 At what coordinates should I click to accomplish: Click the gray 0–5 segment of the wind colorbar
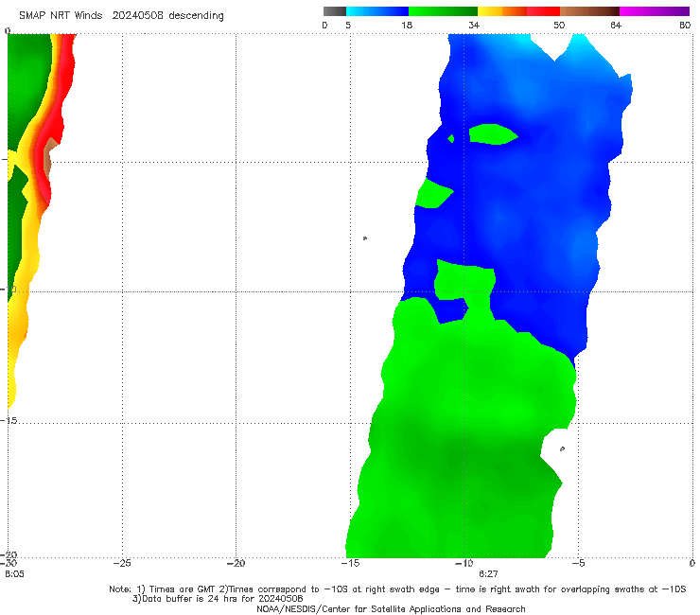coord(334,11)
